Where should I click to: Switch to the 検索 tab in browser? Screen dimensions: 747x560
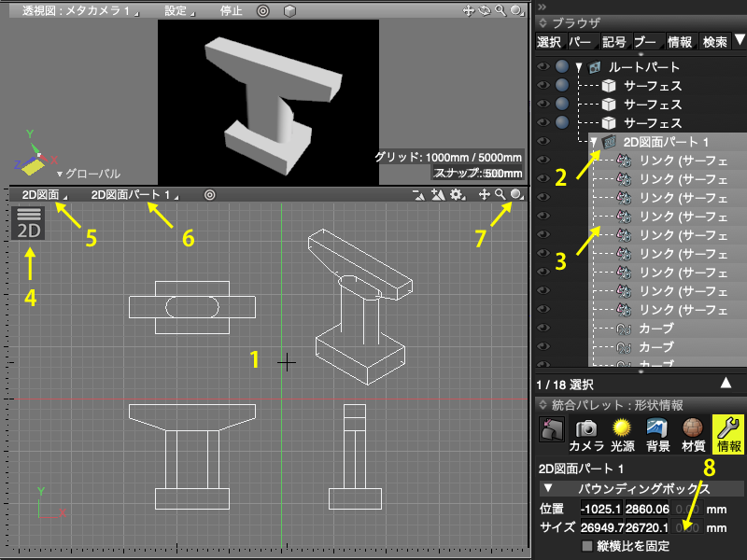[714, 41]
